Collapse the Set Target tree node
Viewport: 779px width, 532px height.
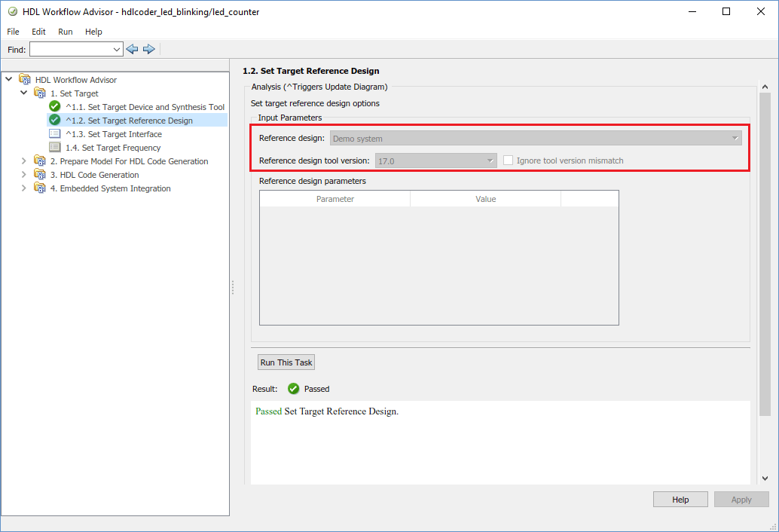(x=23, y=93)
